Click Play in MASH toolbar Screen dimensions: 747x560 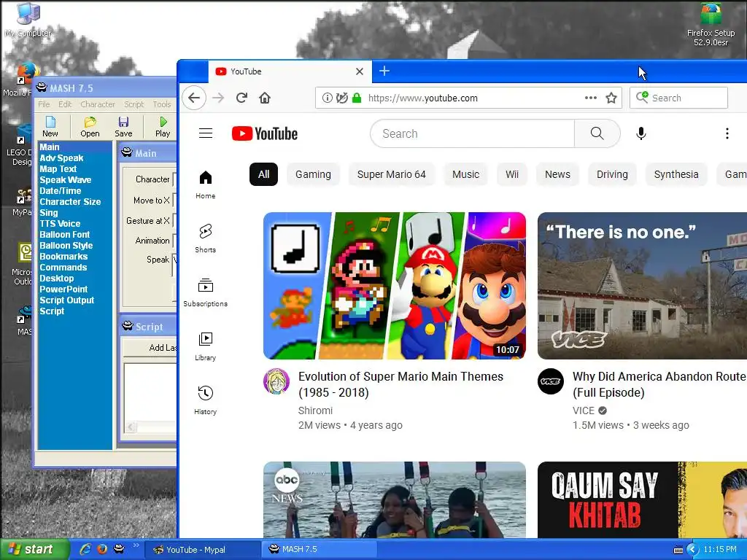click(x=163, y=127)
